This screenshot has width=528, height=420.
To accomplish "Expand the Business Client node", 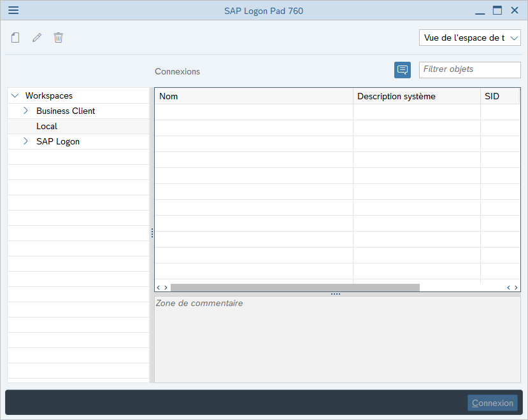I will (25, 111).
